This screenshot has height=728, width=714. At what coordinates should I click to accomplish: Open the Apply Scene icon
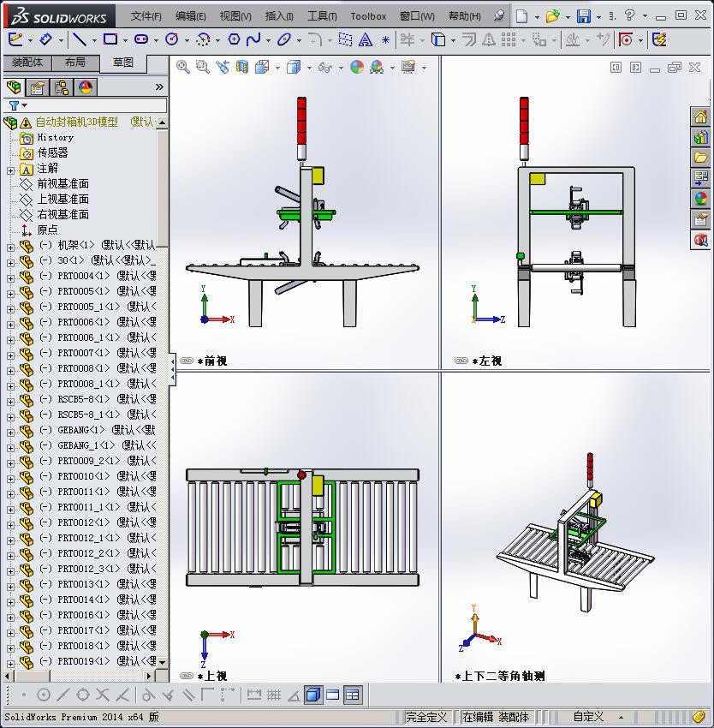point(377,68)
